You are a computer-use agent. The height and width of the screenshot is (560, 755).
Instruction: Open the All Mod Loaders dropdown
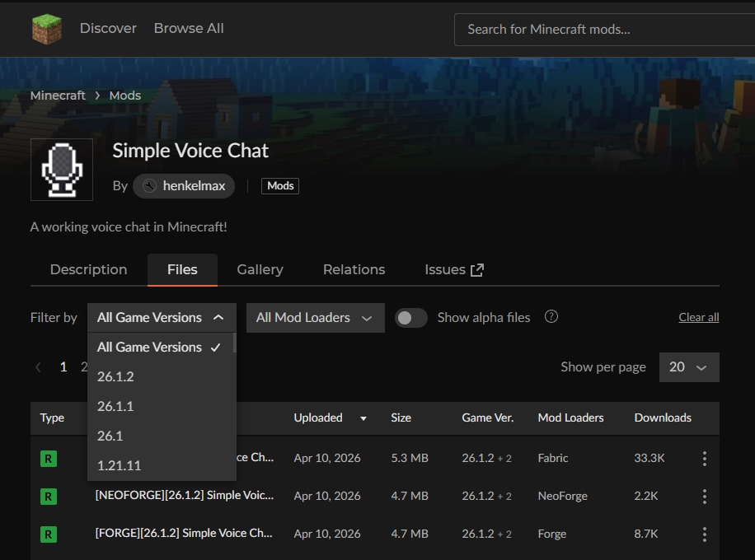[x=315, y=317]
